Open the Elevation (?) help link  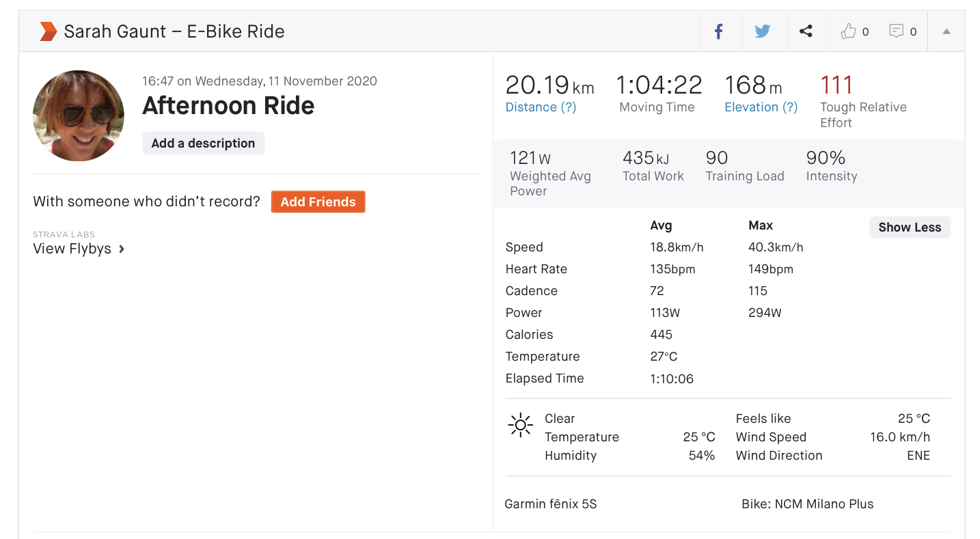761,107
